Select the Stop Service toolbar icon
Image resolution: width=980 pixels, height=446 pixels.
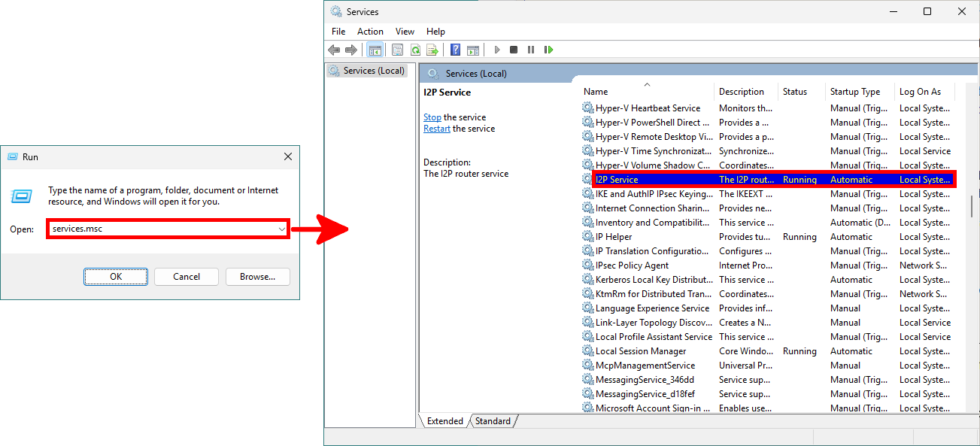point(514,49)
